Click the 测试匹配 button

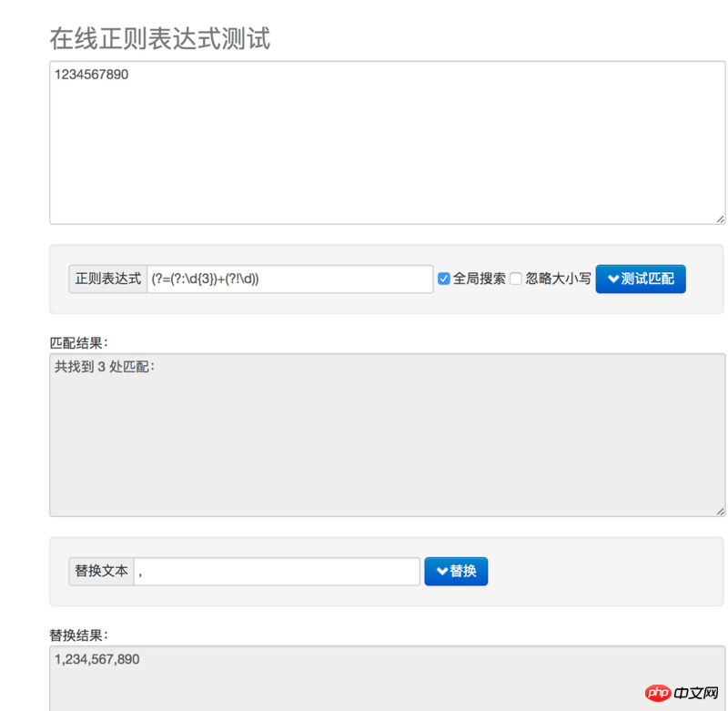(x=641, y=279)
